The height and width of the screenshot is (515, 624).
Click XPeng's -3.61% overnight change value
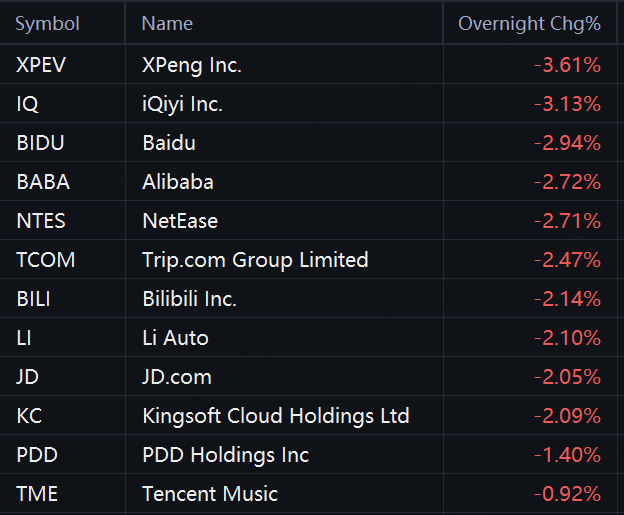(567, 65)
